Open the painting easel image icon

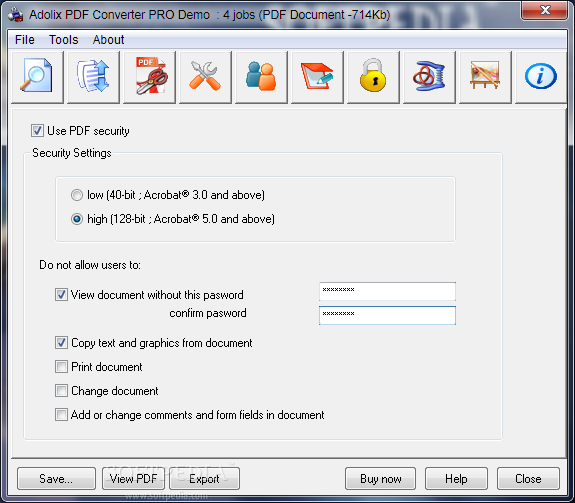click(x=485, y=77)
